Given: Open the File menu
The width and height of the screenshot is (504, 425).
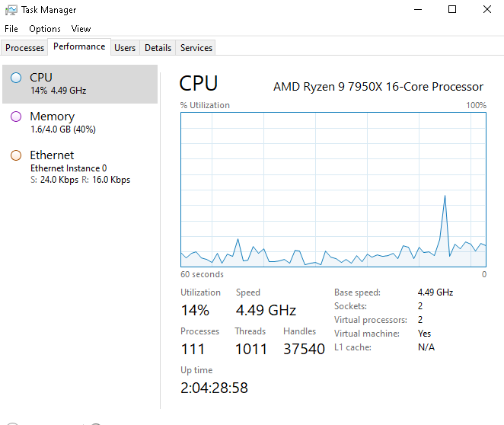Looking at the screenshot, I should pos(11,29).
